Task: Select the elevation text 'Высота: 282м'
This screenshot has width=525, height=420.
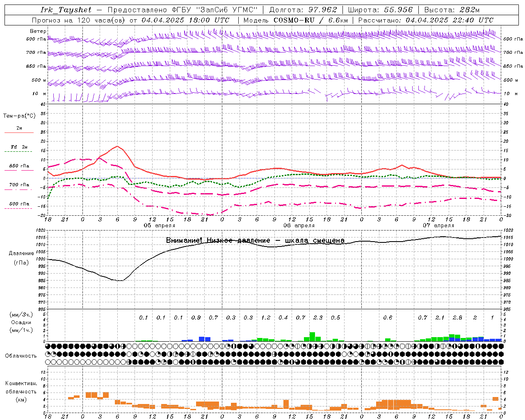Action: (452, 10)
